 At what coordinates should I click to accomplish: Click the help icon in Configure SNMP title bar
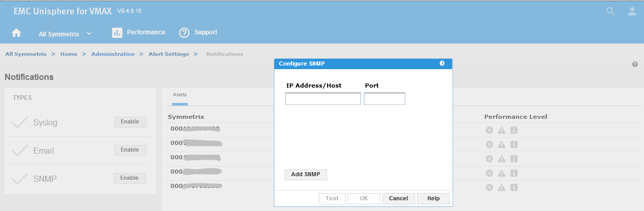442,64
